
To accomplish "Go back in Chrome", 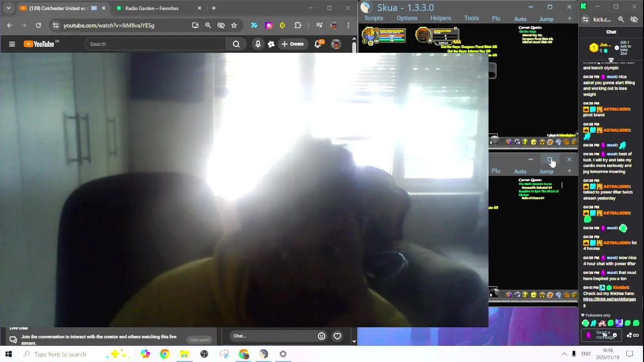I will (x=10, y=25).
